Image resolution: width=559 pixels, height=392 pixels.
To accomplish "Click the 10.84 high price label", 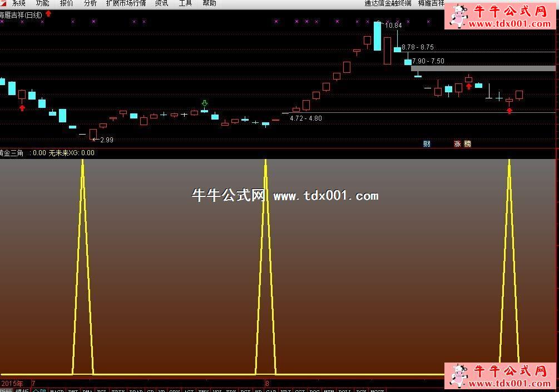I will pyautogui.click(x=393, y=26).
